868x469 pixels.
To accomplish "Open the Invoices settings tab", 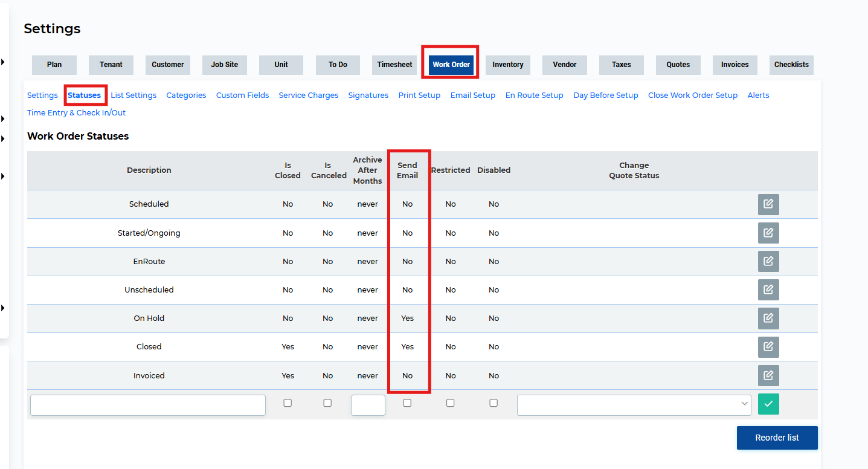I will tap(735, 65).
